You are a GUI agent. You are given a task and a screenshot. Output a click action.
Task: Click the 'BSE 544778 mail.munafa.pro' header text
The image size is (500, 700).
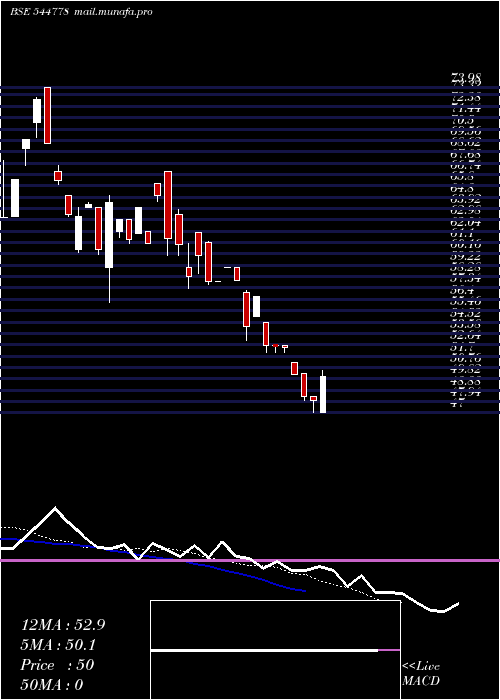(x=81, y=12)
